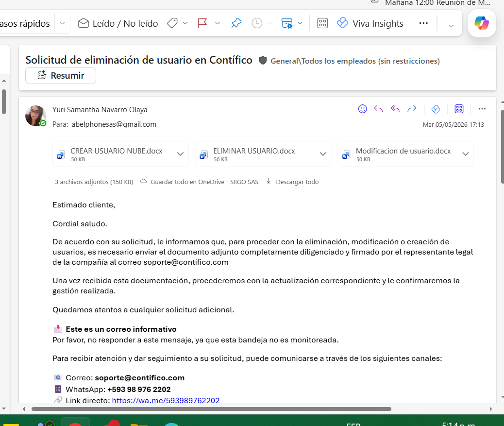Open the apps grid icon in toolbar
The width and height of the screenshot is (504, 426).
322,23
